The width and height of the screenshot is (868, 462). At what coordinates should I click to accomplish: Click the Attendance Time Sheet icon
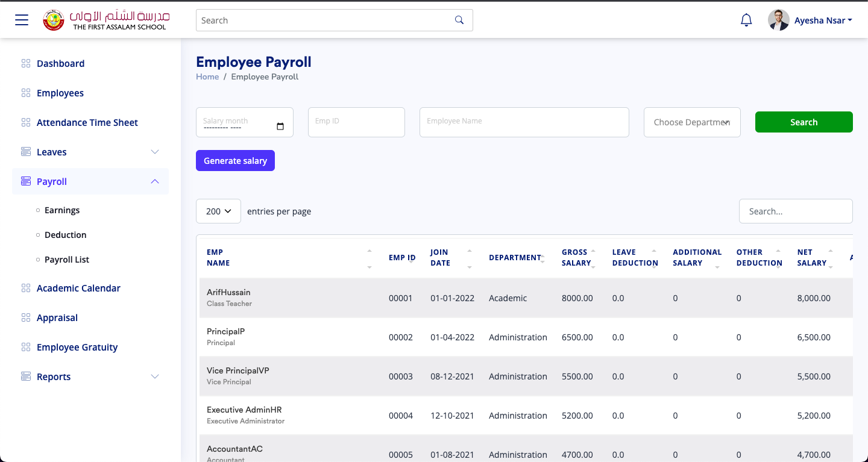[26, 122]
